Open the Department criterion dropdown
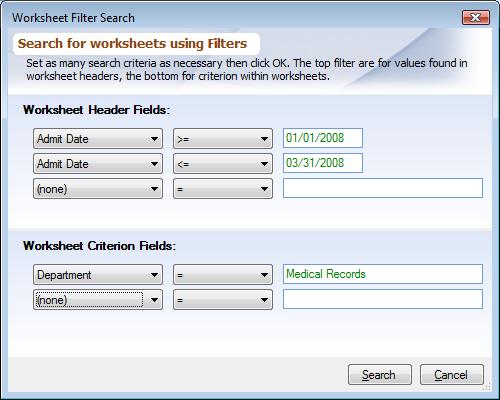This screenshot has height=400, width=500. 98,275
